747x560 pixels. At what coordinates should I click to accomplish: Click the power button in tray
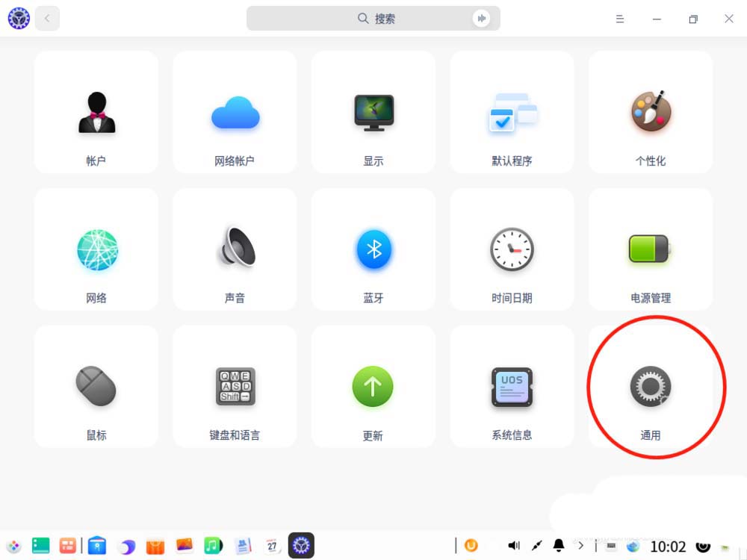(703, 547)
